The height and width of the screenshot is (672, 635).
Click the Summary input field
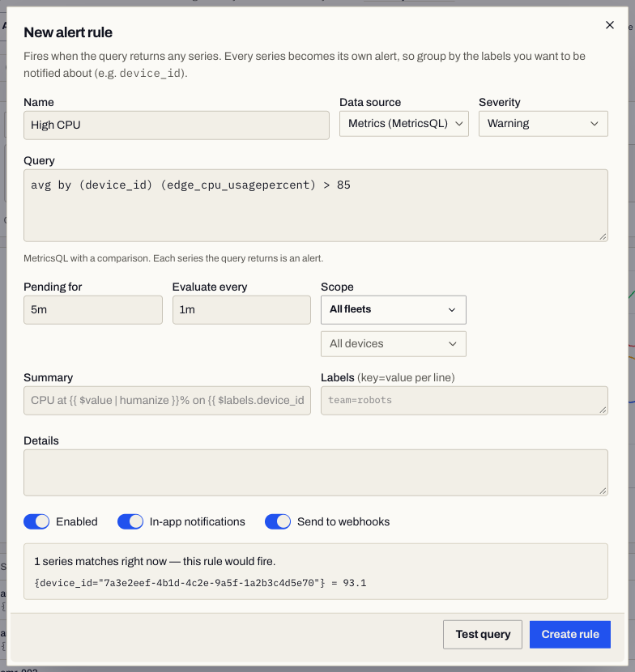pos(167,400)
